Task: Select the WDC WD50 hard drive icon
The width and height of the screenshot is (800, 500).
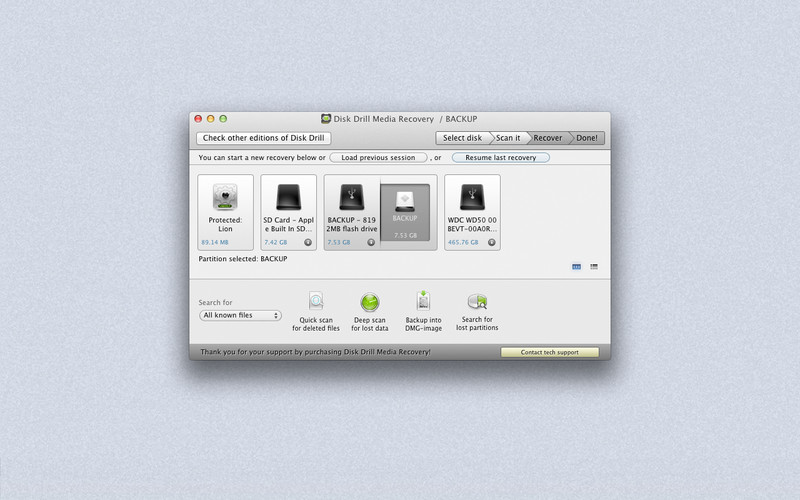Action: [472, 197]
